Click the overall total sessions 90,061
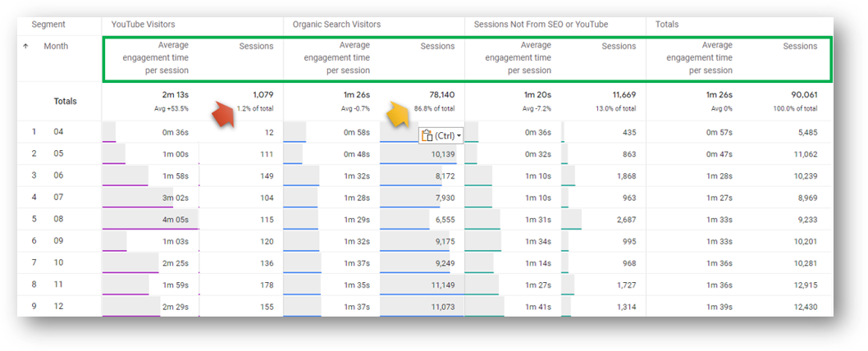The height and width of the screenshot is (351, 868). (804, 95)
